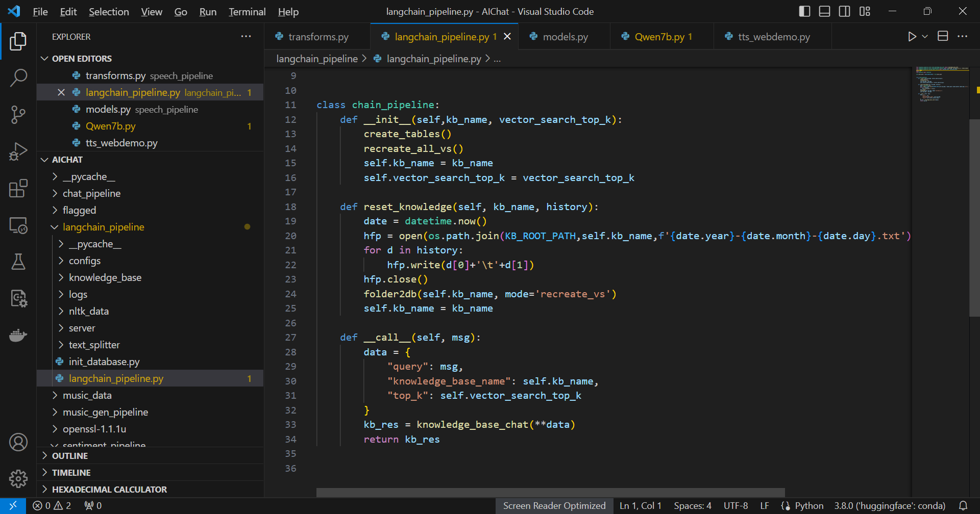The image size is (980, 514).
Task: Select Python interpreter 3.8.0 huggingface conda
Action: 890,505
